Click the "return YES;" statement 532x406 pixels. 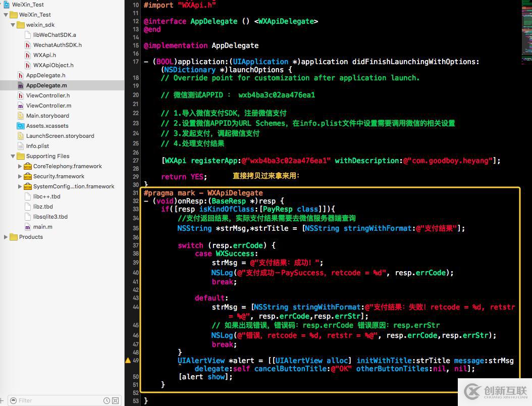tap(184, 177)
